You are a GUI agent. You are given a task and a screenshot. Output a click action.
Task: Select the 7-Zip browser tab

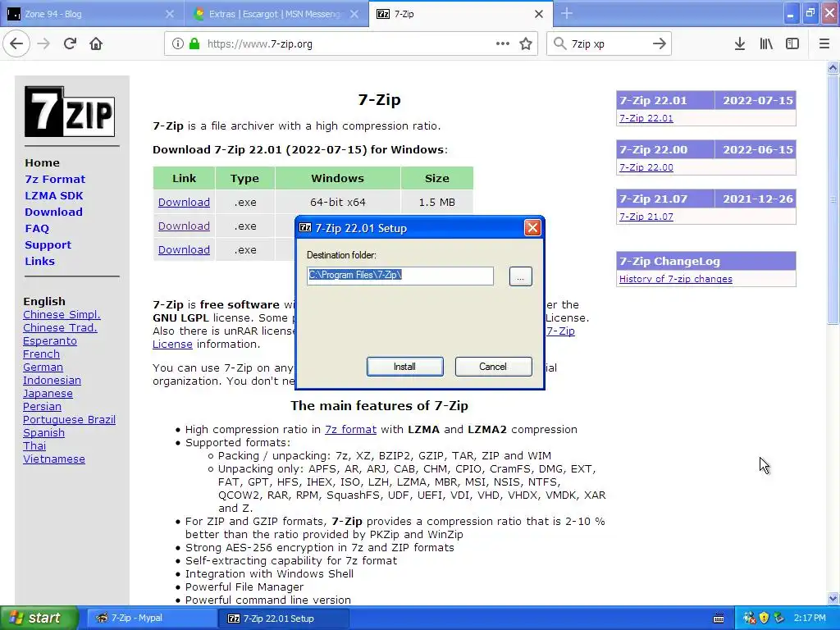tap(461, 14)
